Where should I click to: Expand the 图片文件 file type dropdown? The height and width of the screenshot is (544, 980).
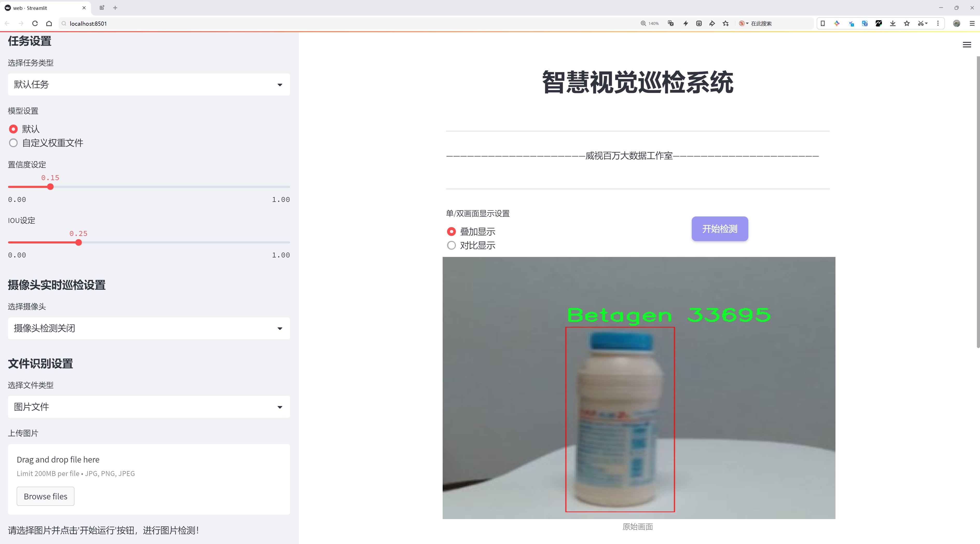[x=149, y=407]
